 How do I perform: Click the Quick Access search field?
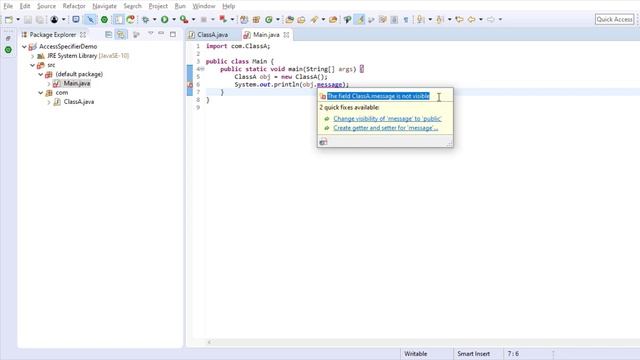[614, 19]
